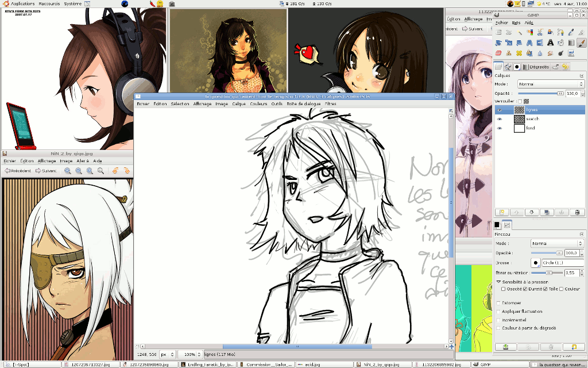Save Pinceau tool options
Screen dimensions: 588x368
point(505,347)
